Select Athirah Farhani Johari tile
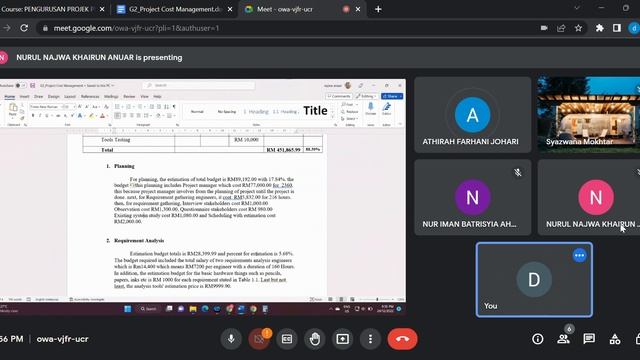This screenshot has height=360, width=640. pos(473,115)
